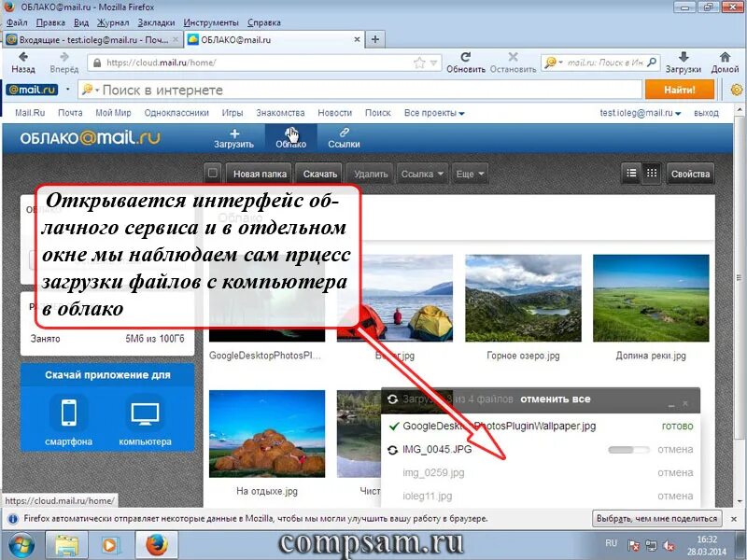Click the IMG_0045.JPG upload progress bar
Screen dimensions: 747x560
(x=628, y=450)
